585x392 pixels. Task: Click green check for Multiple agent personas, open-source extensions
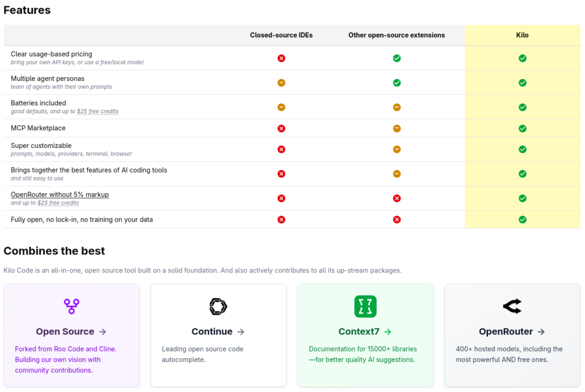point(396,82)
